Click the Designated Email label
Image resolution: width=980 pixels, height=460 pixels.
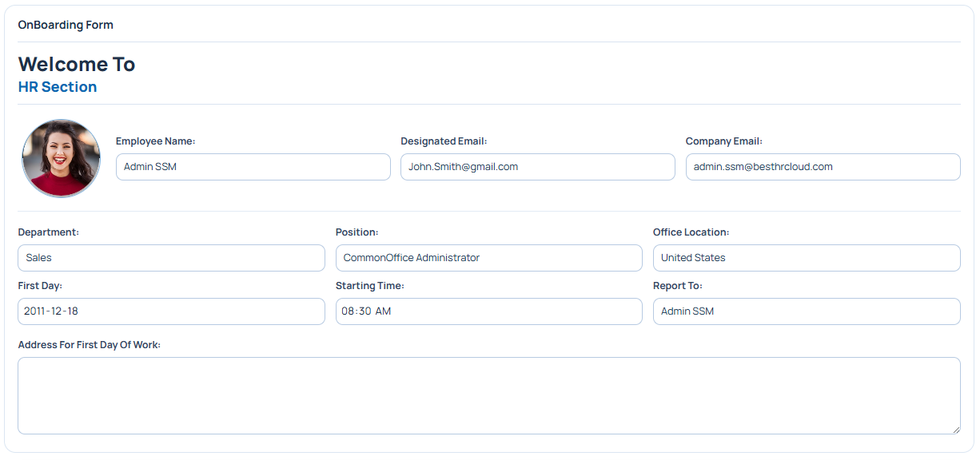(444, 141)
